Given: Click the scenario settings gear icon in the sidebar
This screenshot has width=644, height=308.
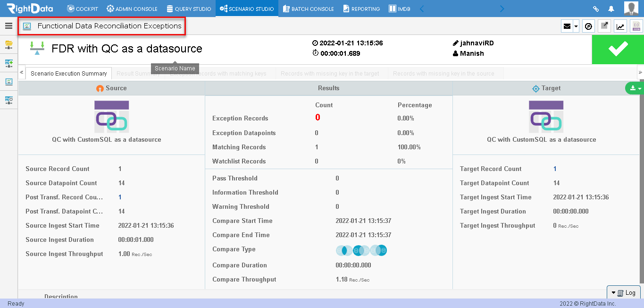Looking at the screenshot, I should (8, 100).
